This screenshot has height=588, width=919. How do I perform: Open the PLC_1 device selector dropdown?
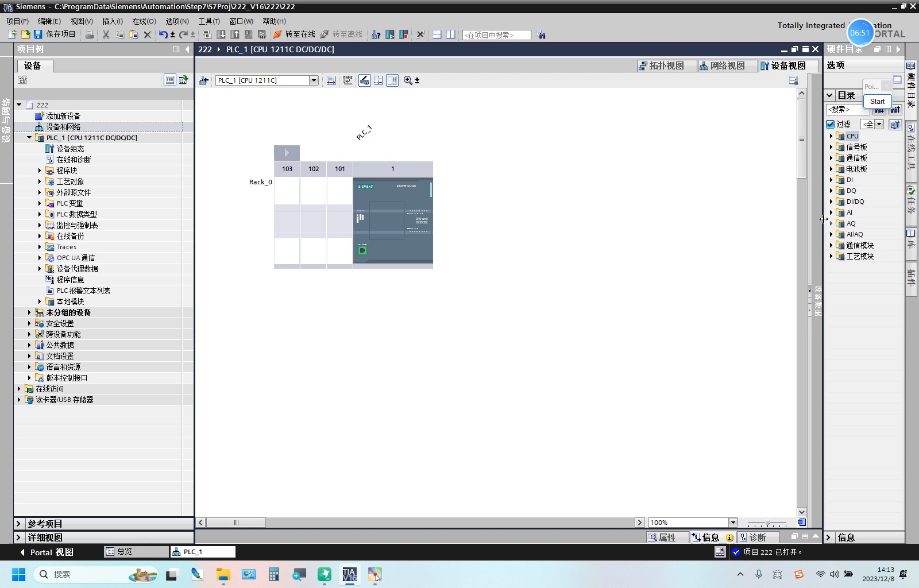pos(314,80)
